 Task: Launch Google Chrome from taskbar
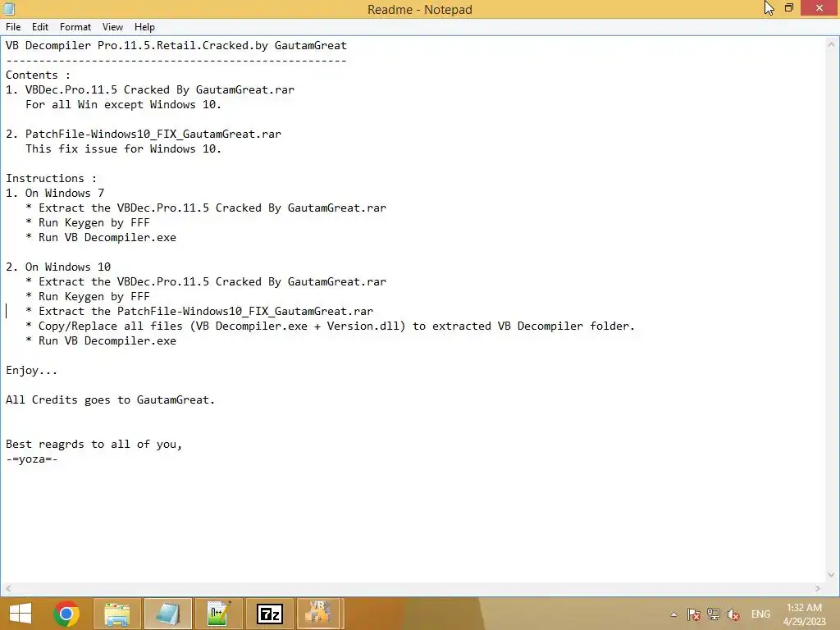(x=66, y=614)
